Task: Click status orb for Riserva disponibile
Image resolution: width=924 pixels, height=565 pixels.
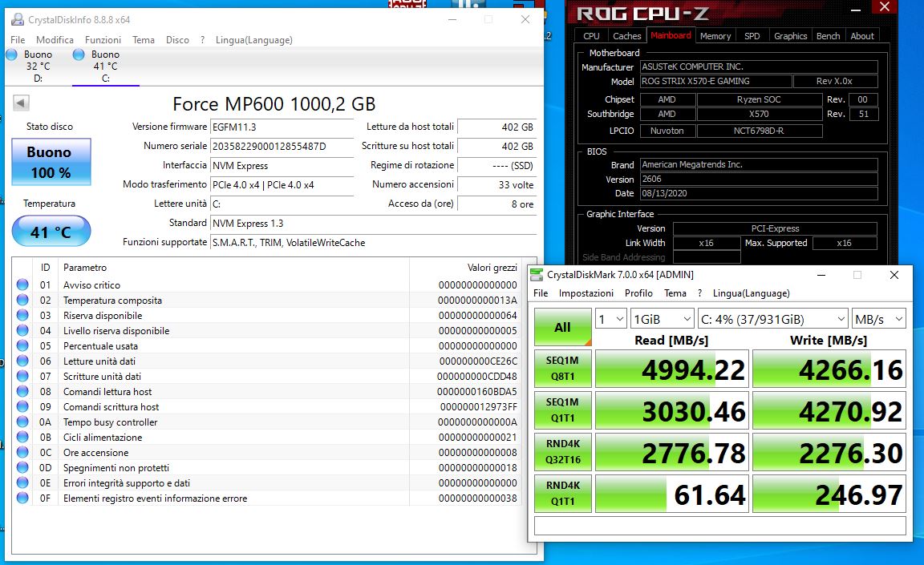Action: (x=23, y=316)
